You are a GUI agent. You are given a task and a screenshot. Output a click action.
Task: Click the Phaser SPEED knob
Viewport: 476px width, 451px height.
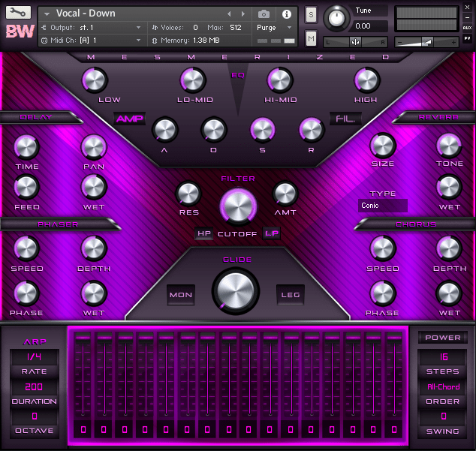[x=26, y=248]
